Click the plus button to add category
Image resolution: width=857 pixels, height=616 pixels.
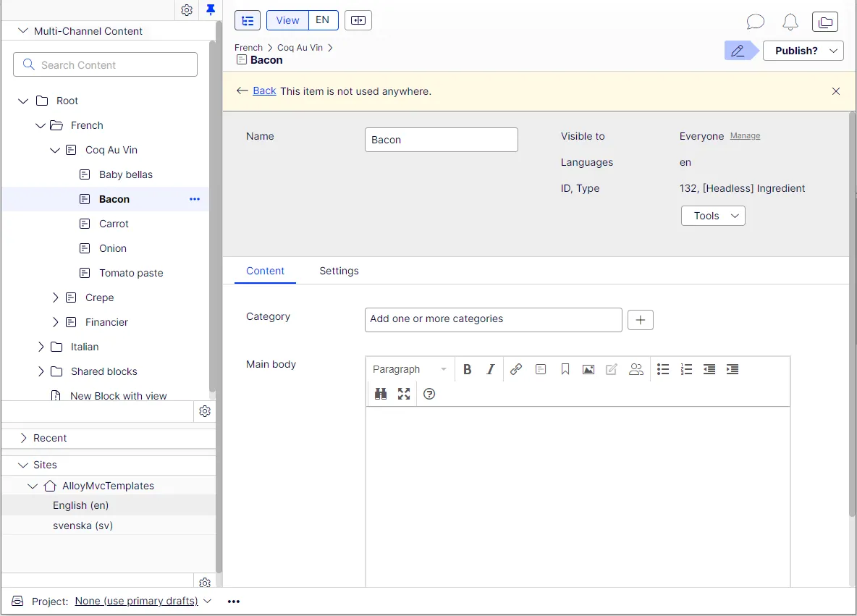pos(640,320)
